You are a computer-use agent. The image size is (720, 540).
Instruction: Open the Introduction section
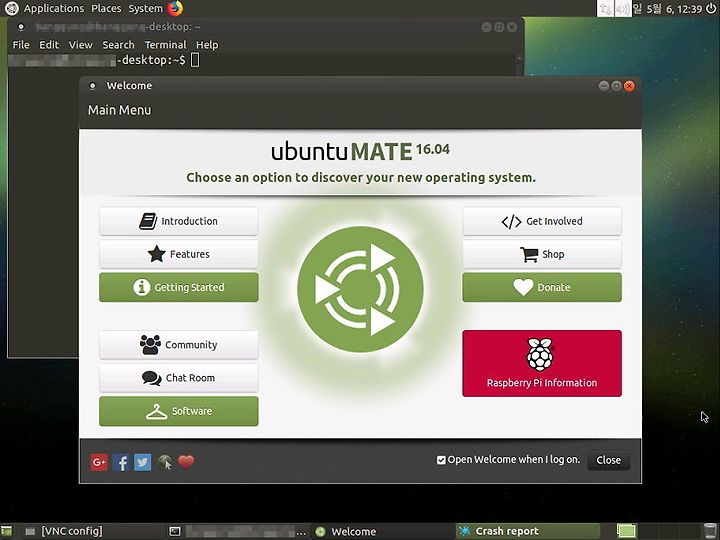[x=179, y=221]
